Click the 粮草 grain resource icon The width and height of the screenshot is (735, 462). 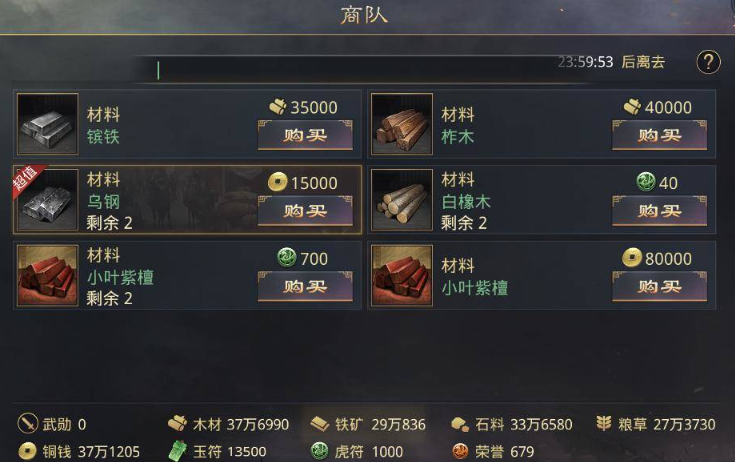pyautogui.click(x=604, y=423)
